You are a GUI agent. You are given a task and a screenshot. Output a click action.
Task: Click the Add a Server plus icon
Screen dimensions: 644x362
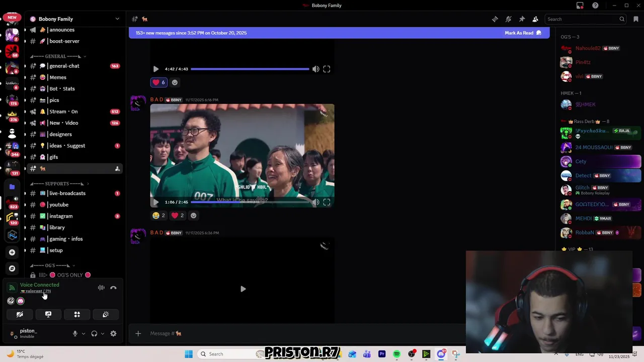click(x=12, y=252)
